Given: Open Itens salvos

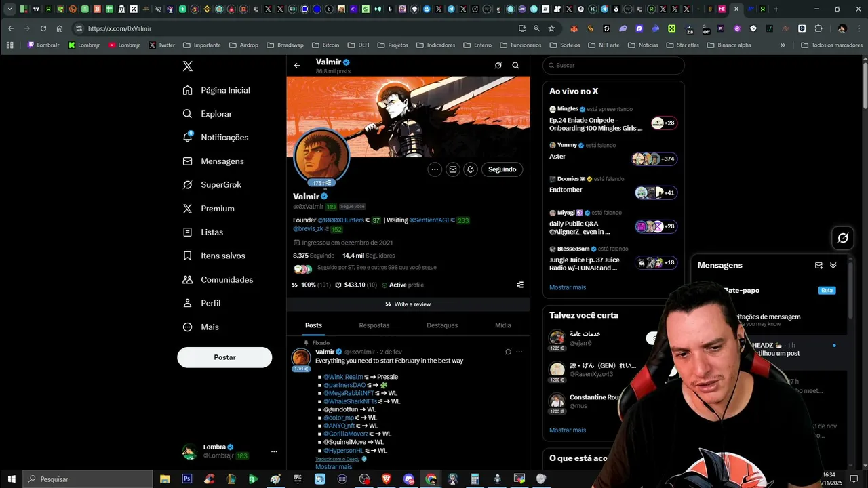Looking at the screenshot, I should [x=214, y=256].
